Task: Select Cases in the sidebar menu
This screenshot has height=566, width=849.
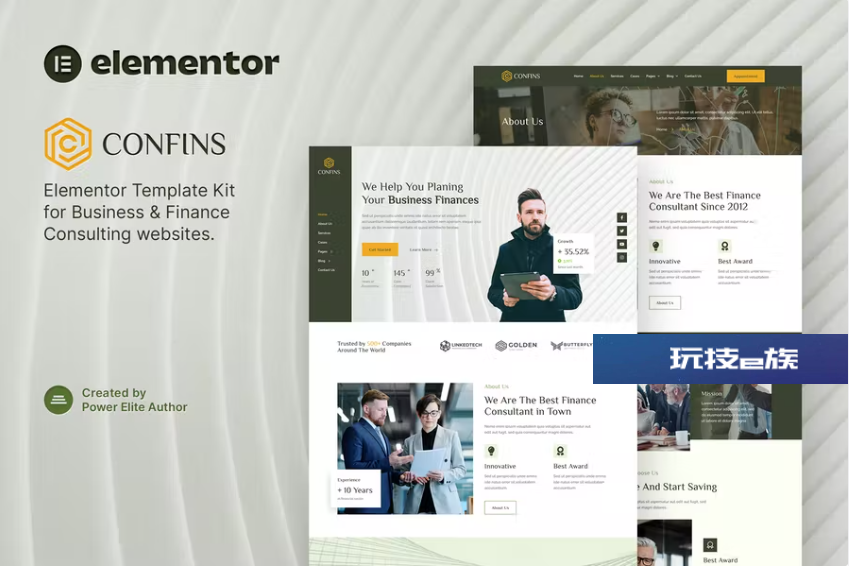Action: (323, 242)
